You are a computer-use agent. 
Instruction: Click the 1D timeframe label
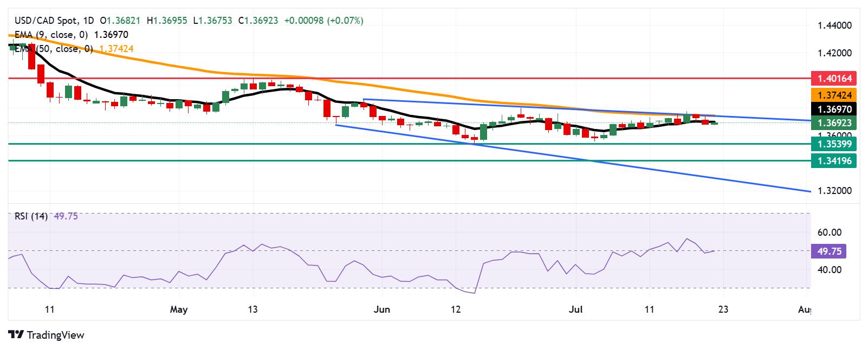click(89, 21)
